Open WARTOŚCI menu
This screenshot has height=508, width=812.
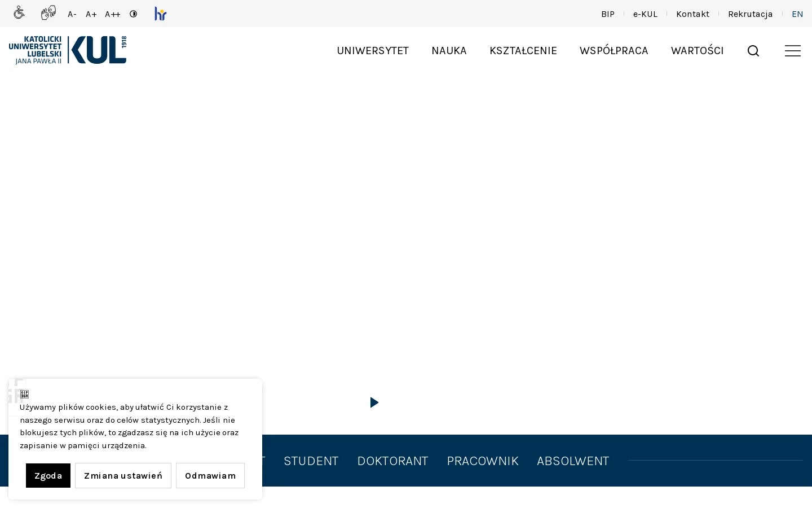(x=698, y=51)
